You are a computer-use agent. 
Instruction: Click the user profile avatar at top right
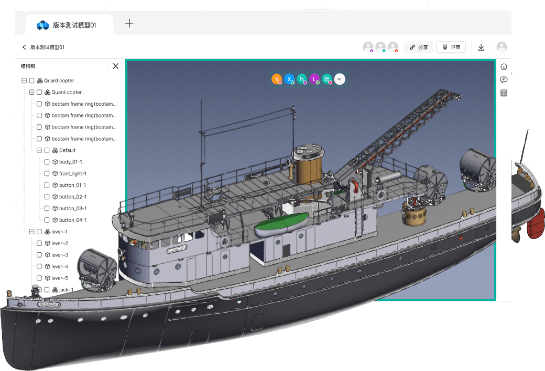click(x=502, y=47)
